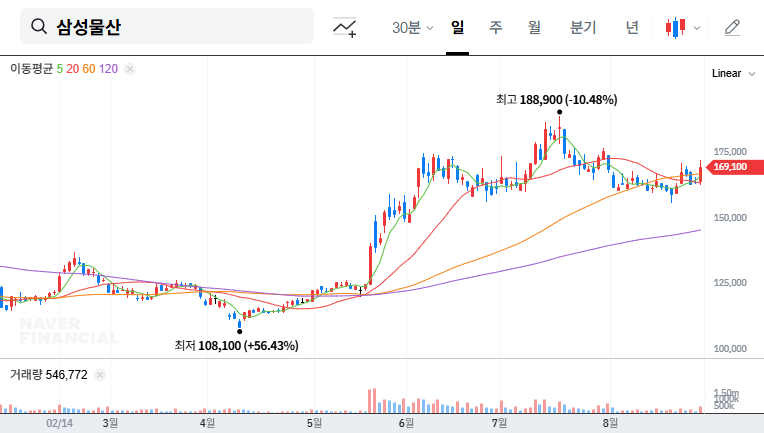Click the 150,000 price axis label
The image size is (764, 433).
730,218
